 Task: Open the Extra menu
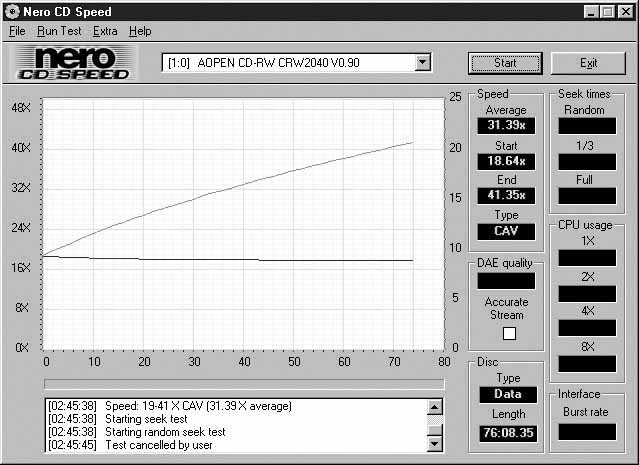click(x=105, y=31)
